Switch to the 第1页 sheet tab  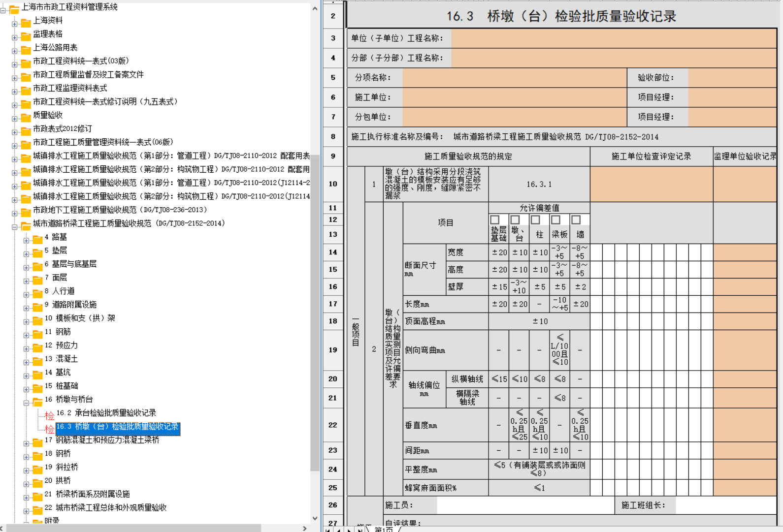384,529
